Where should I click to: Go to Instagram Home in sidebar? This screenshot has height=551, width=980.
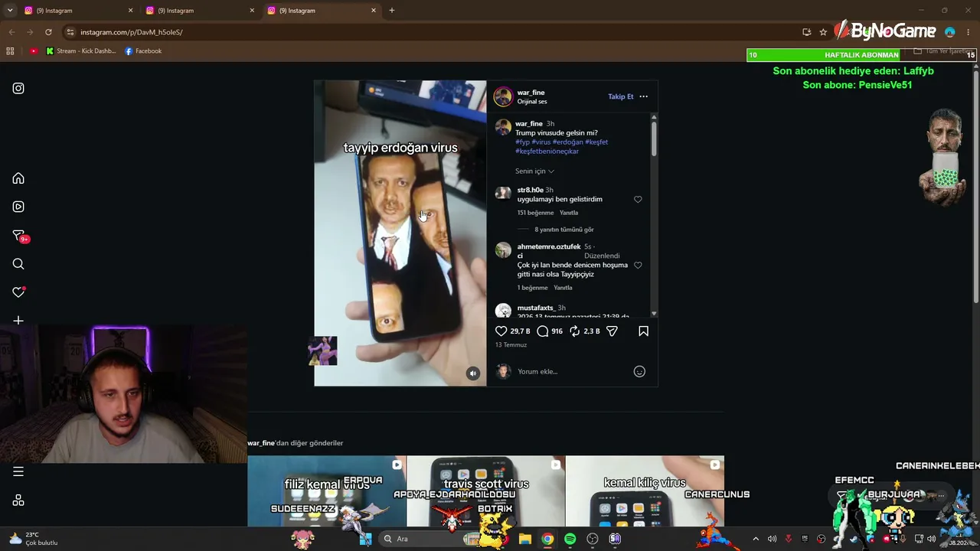tap(18, 178)
